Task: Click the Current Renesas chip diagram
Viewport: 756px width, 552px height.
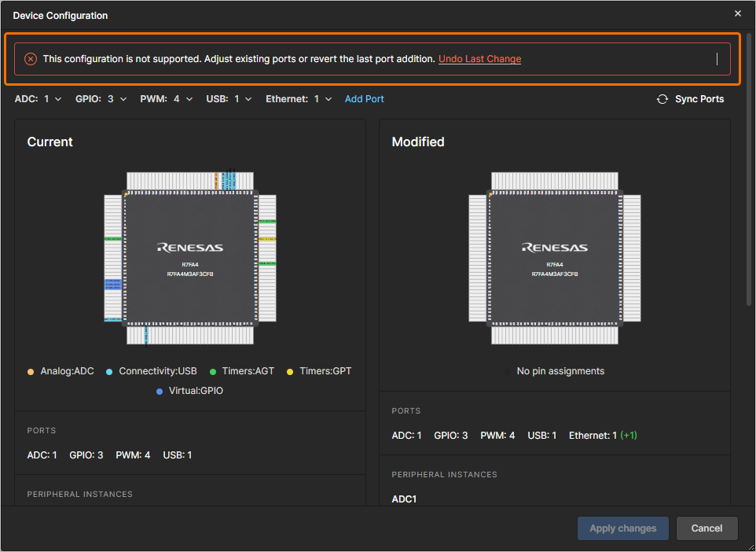Action: click(190, 257)
